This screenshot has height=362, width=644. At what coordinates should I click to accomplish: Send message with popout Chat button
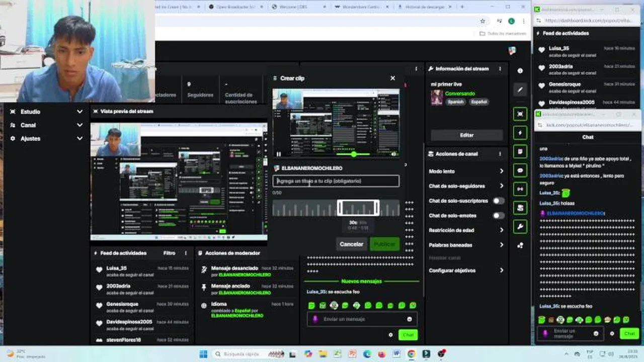[x=629, y=333]
